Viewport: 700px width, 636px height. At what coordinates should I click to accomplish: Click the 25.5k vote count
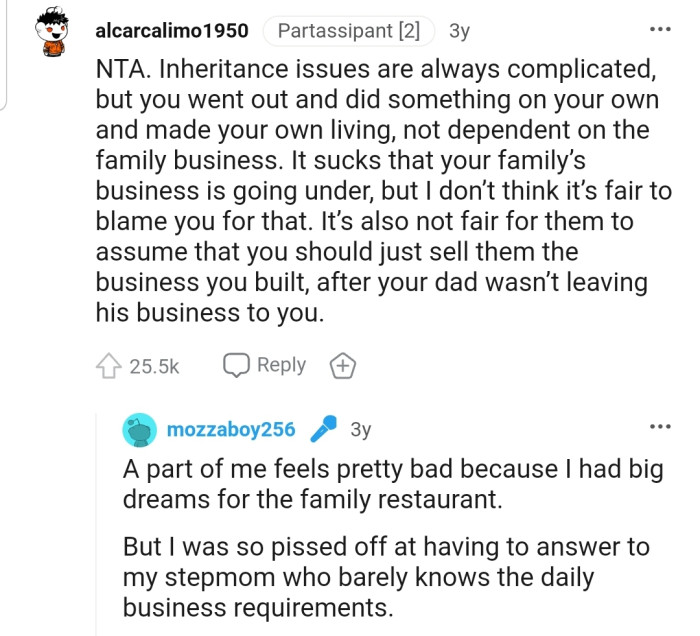pos(154,367)
